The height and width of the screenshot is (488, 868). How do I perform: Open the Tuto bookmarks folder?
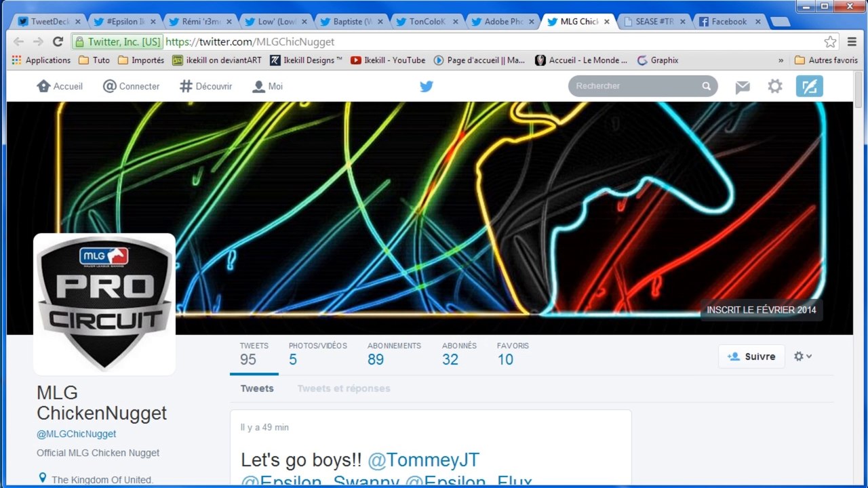(x=94, y=60)
